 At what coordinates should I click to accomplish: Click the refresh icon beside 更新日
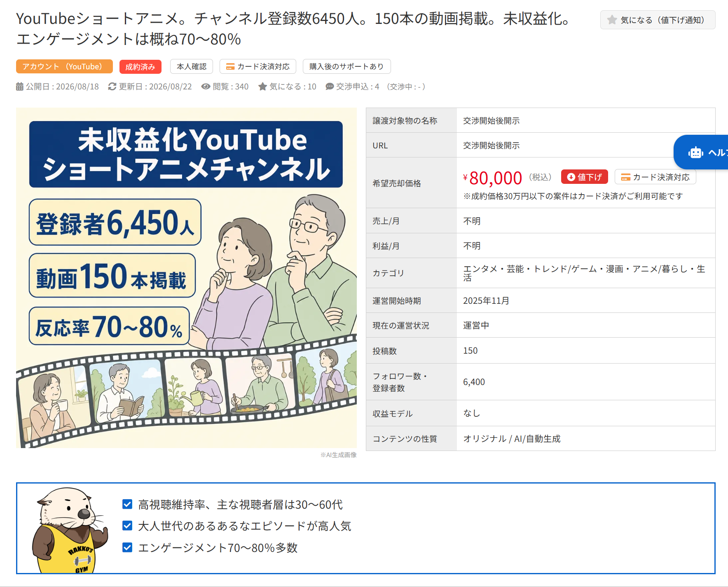point(112,87)
